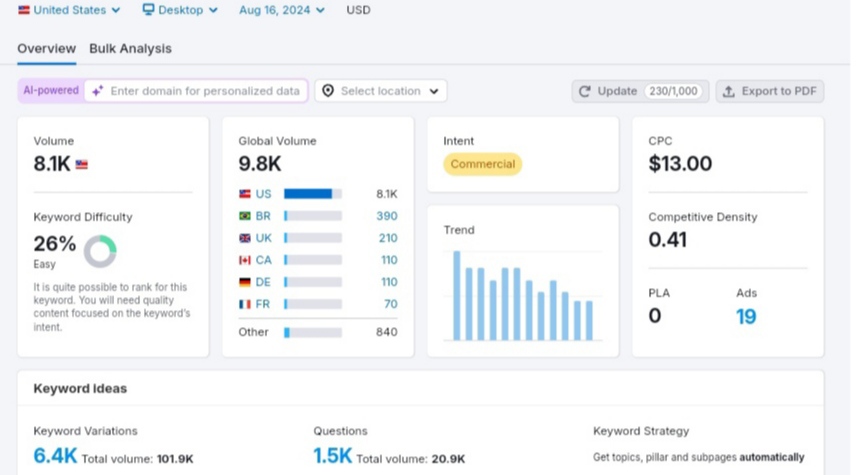Select the Overview tab
Screen dimensions: 866x475
point(46,49)
